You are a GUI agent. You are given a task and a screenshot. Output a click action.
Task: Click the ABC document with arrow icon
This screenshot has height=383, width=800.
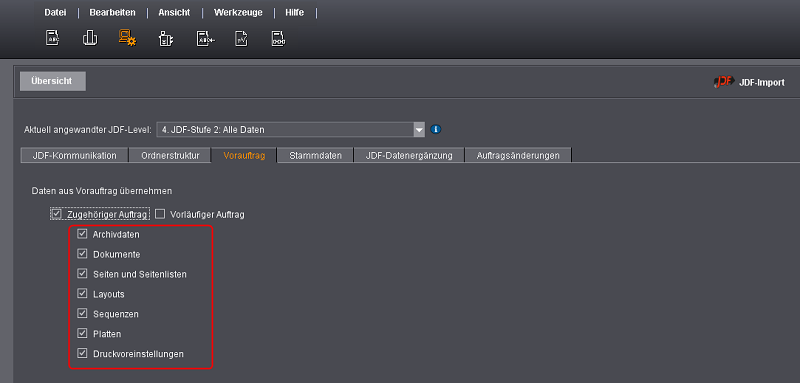[x=205, y=39]
